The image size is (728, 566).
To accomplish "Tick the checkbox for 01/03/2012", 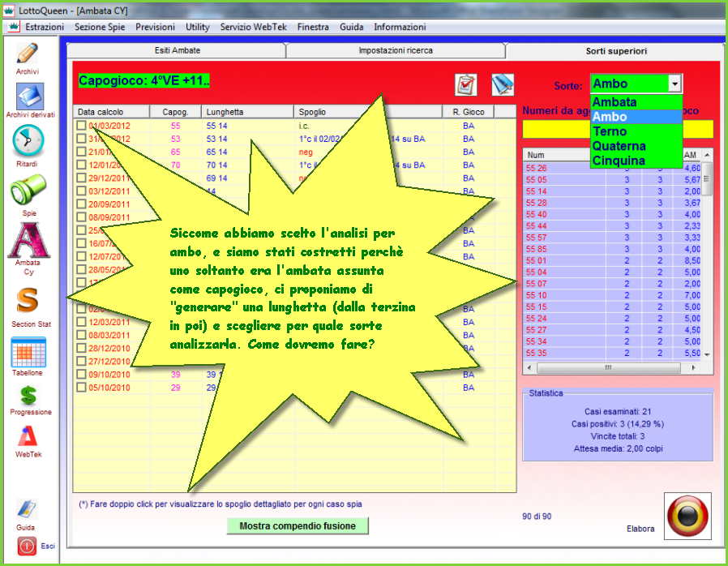I will click(81, 126).
